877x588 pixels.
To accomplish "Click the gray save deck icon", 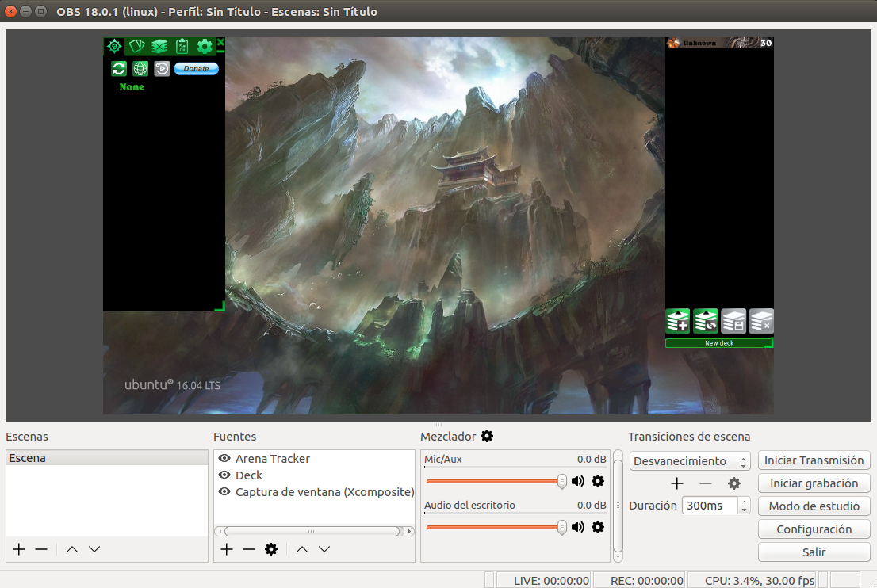I will (733, 322).
